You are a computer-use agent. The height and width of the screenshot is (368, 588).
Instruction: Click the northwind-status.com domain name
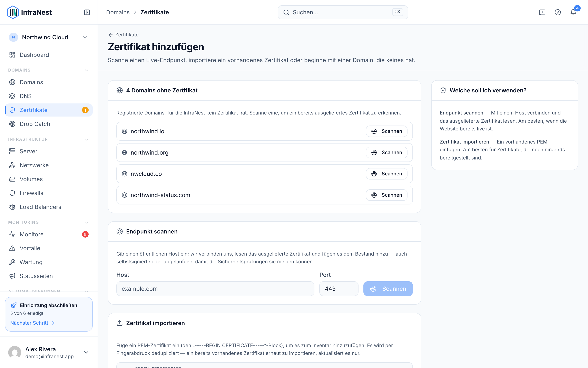coord(160,195)
